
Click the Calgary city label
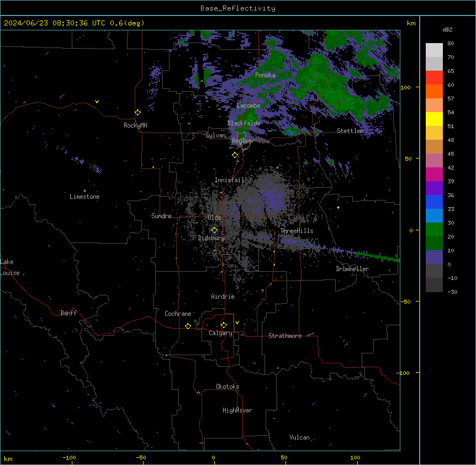click(x=220, y=333)
